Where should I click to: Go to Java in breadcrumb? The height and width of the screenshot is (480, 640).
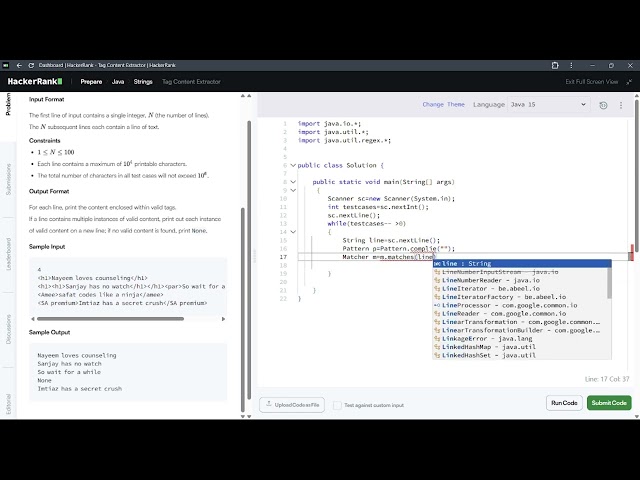click(118, 82)
